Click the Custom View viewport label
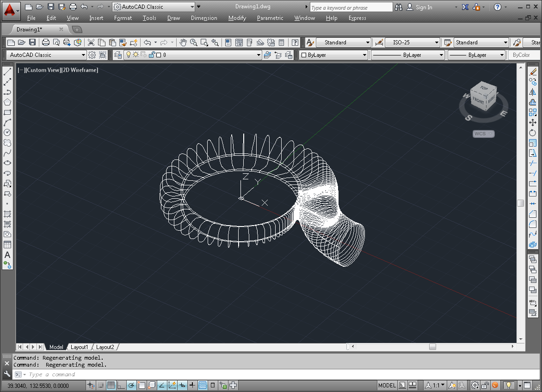The image size is (542, 392). tap(43, 70)
